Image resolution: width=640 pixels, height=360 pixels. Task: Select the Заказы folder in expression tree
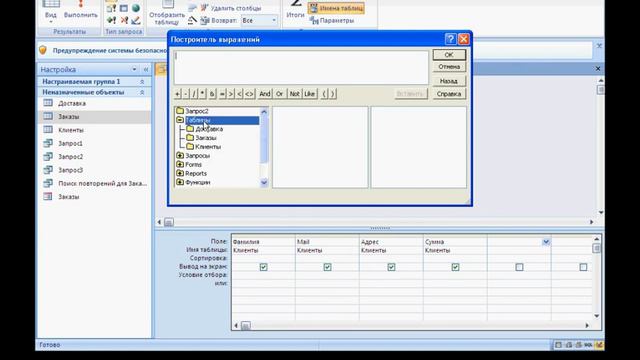coord(205,138)
